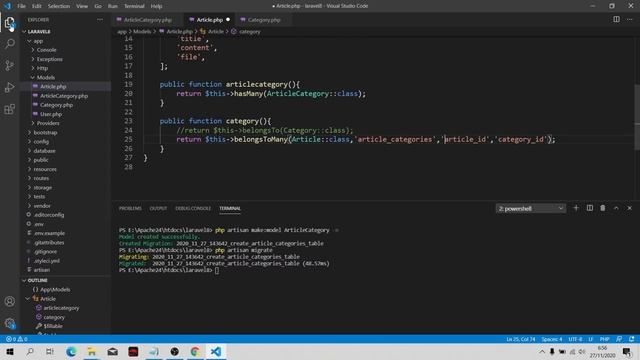
Task: Switch to the Output panel tab
Action: pyautogui.click(x=158, y=208)
